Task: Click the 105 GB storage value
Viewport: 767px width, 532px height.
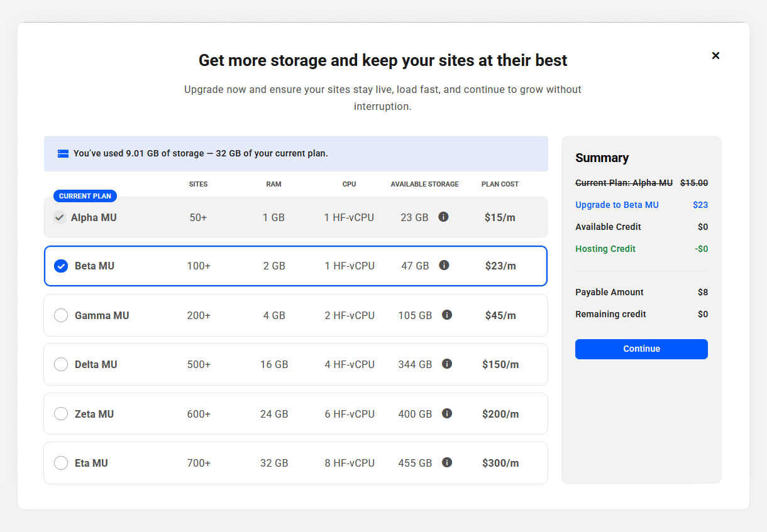Action: [415, 315]
